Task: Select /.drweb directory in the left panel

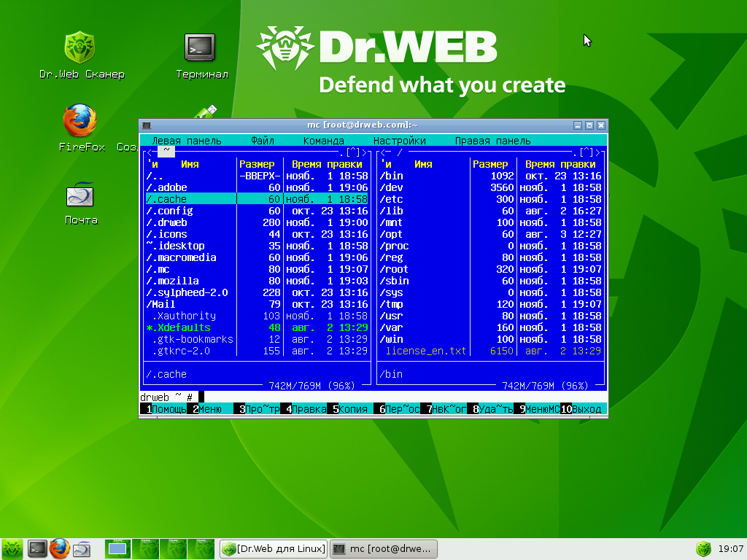Action: click(257, 222)
